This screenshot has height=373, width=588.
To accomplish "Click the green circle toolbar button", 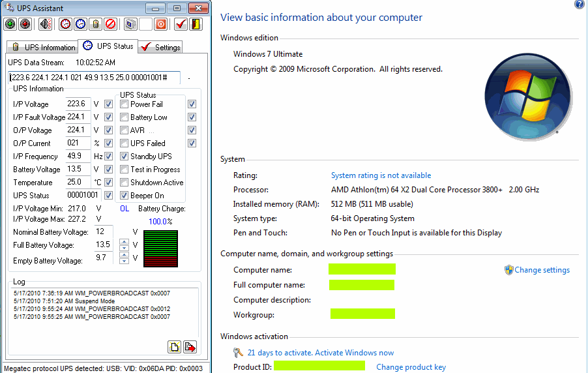I will point(10,24).
